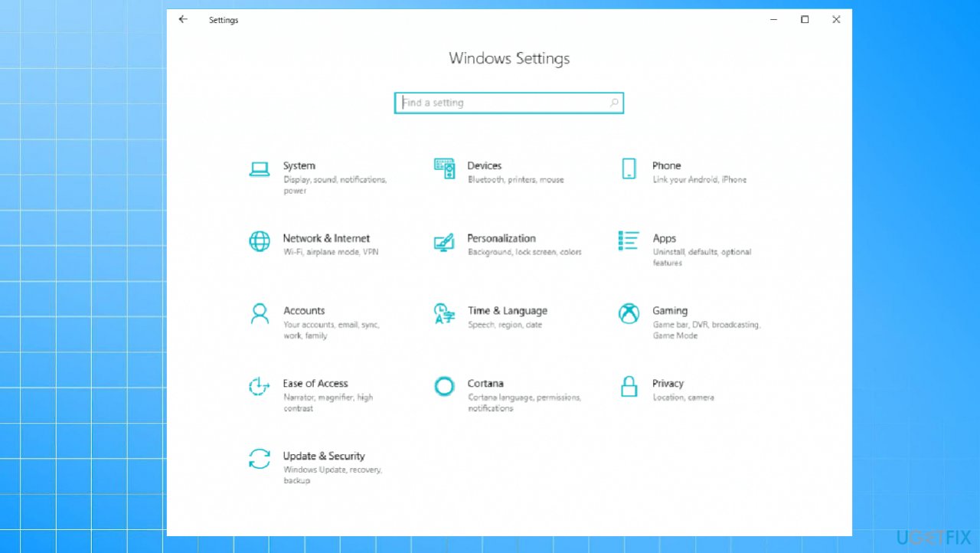Open the Accounts settings icon
The height and width of the screenshot is (553, 980).
pyautogui.click(x=260, y=314)
